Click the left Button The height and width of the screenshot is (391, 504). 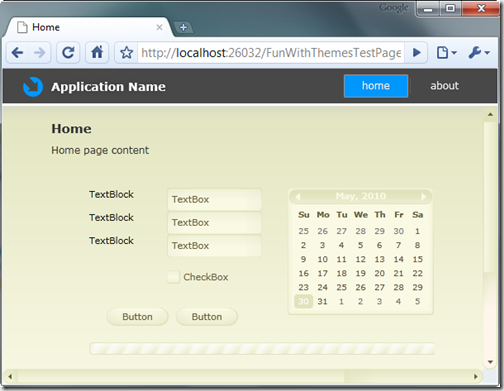coord(137,316)
